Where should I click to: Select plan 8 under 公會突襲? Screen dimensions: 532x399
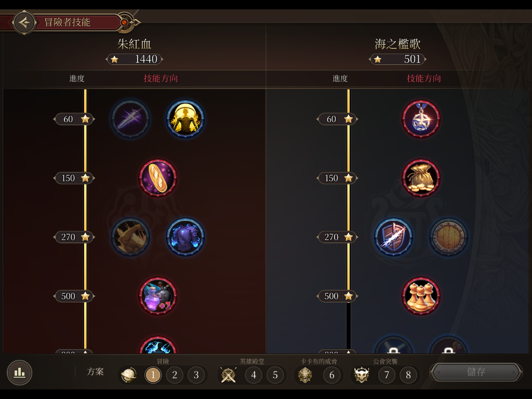(x=408, y=375)
